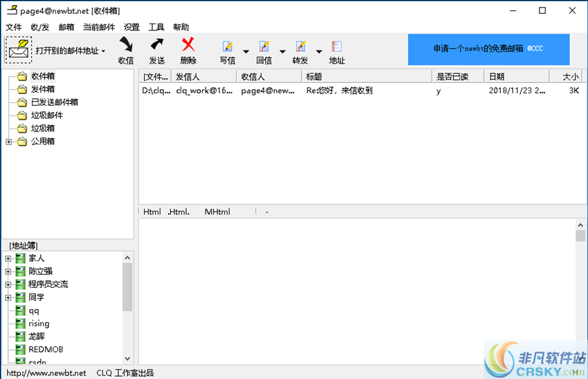The image size is (588, 379).
Task: Click the blue newbt free mailbox banner
Action: point(488,50)
